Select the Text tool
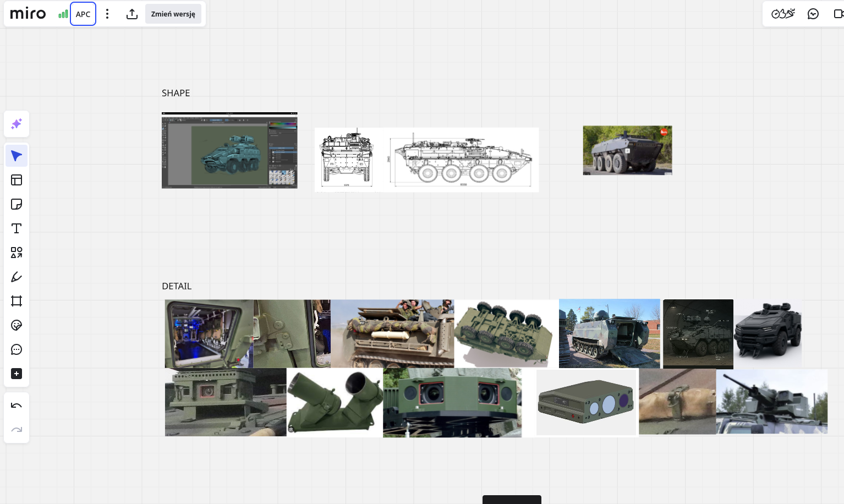Screen dimensions: 844x504 (x=17, y=228)
